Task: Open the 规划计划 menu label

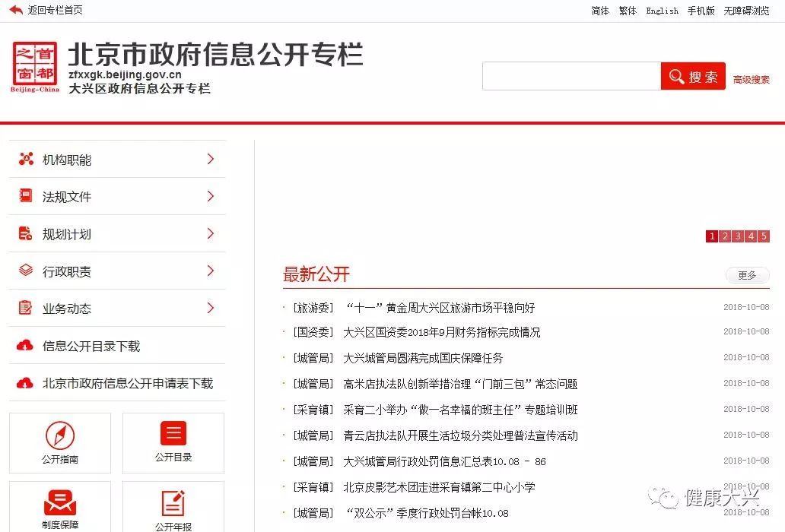Action: pyautogui.click(x=67, y=235)
